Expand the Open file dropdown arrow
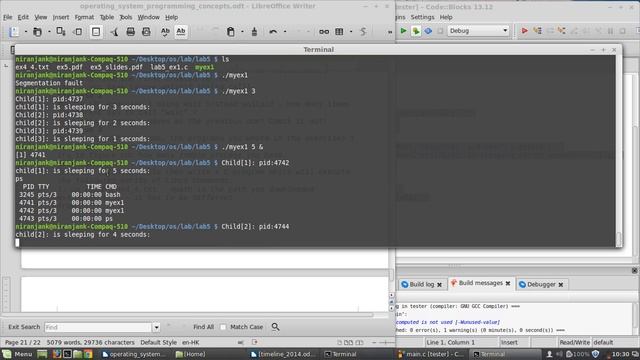640x360 pixels. (49, 31)
